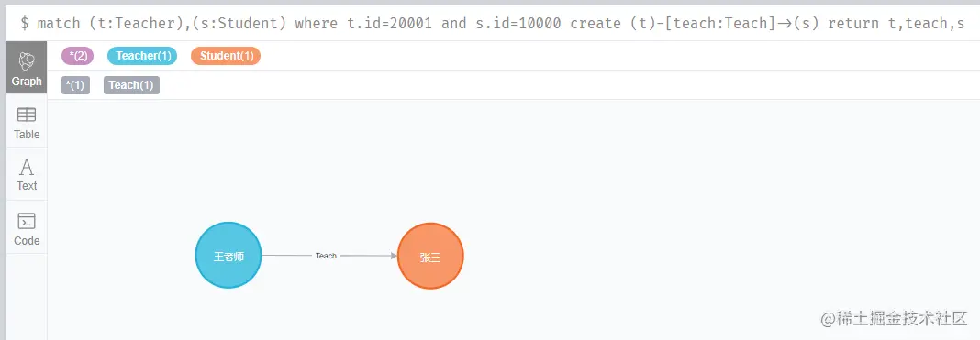
Task: Select the gray *(1) relationships label
Action: coord(75,85)
